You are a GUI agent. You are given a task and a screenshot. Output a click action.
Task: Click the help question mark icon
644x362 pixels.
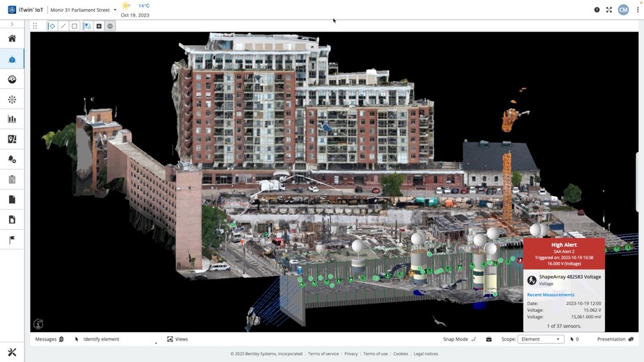point(597,10)
